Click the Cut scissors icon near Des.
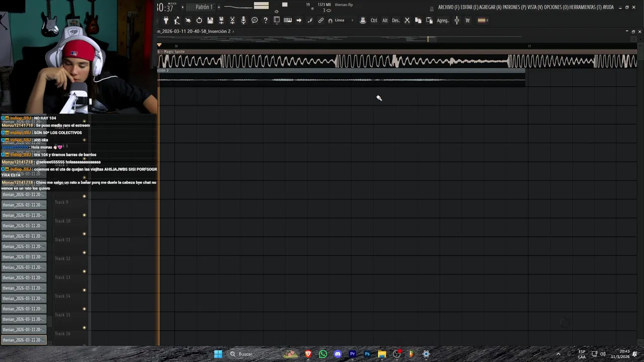 click(407, 20)
